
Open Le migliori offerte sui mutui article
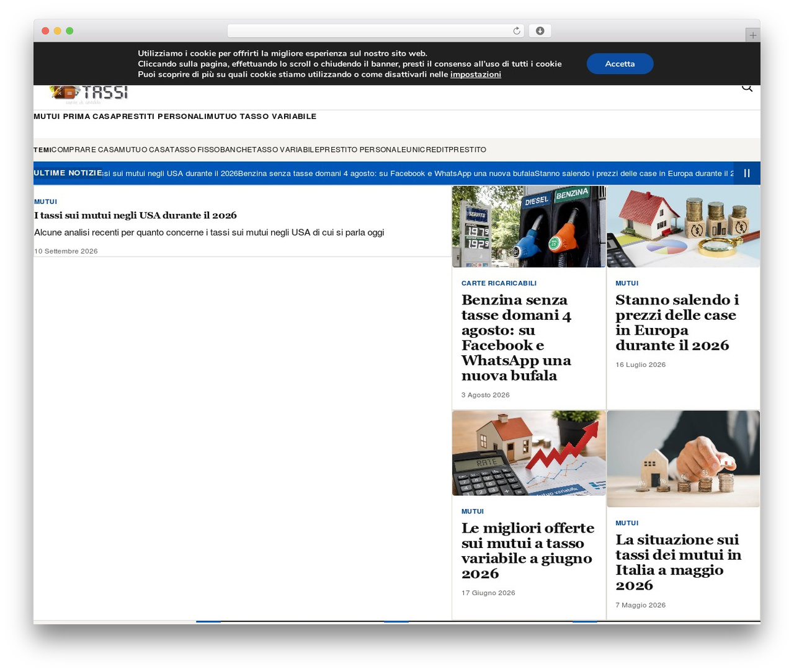(528, 551)
